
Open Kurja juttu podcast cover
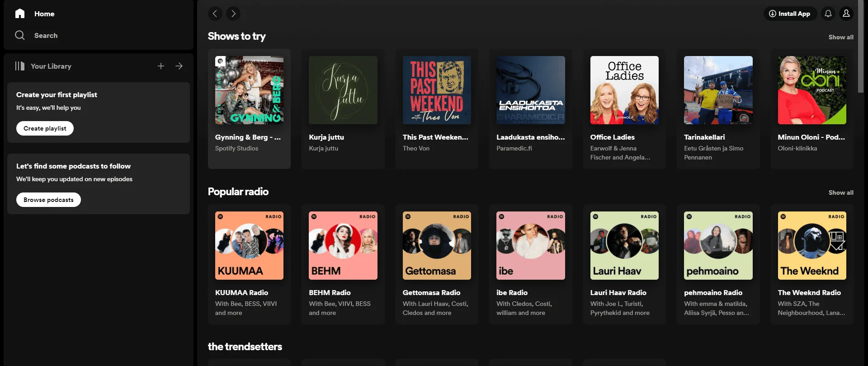coord(343,90)
